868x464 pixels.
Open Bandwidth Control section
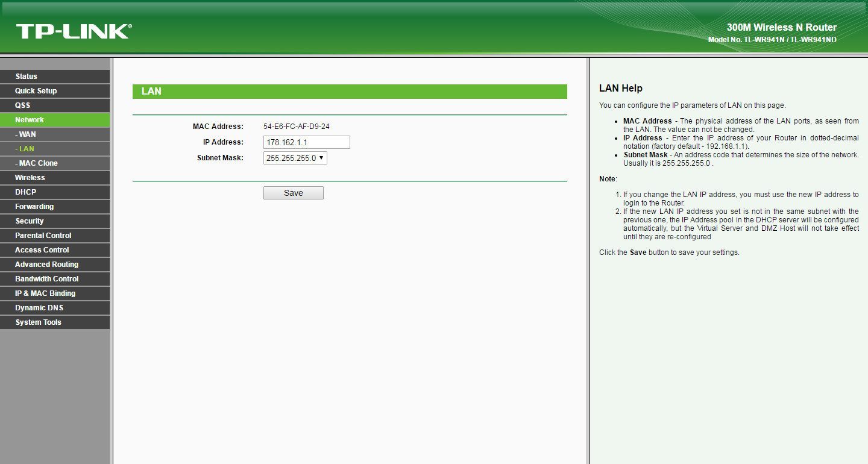pyautogui.click(x=55, y=279)
